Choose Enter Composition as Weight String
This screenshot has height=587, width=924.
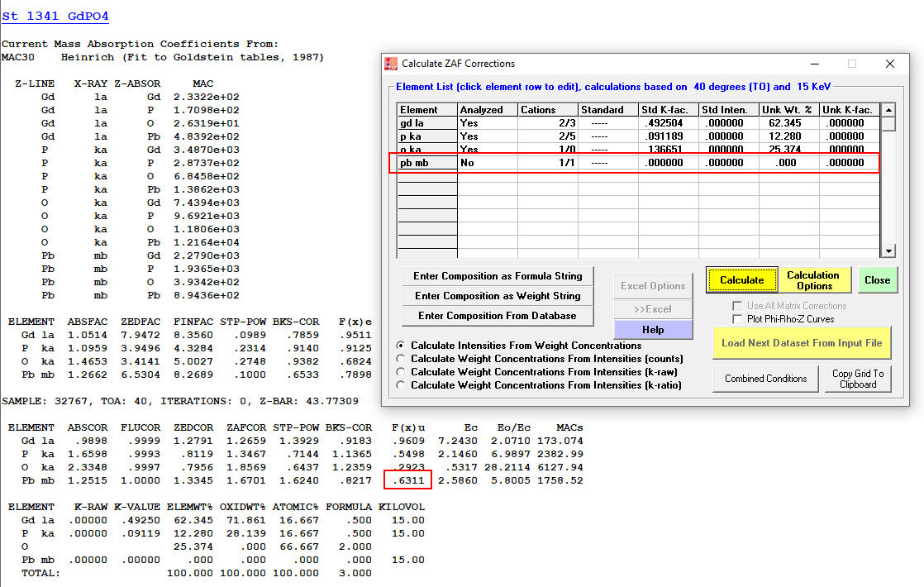(498, 296)
